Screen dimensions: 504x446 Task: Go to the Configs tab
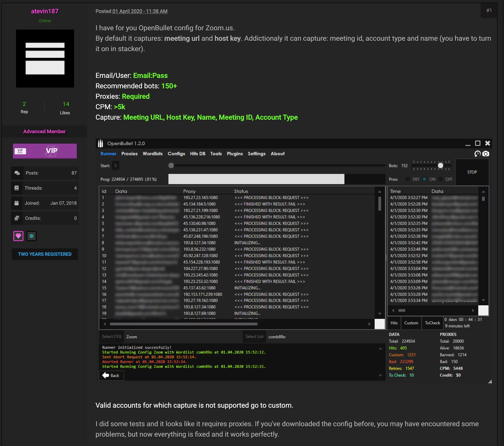tap(176, 154)
